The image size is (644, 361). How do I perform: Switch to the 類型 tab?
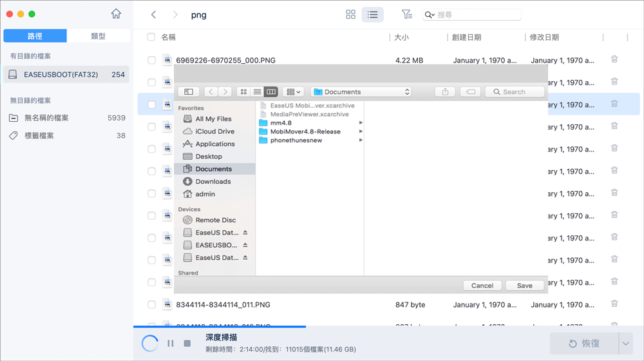click(98, 37)
